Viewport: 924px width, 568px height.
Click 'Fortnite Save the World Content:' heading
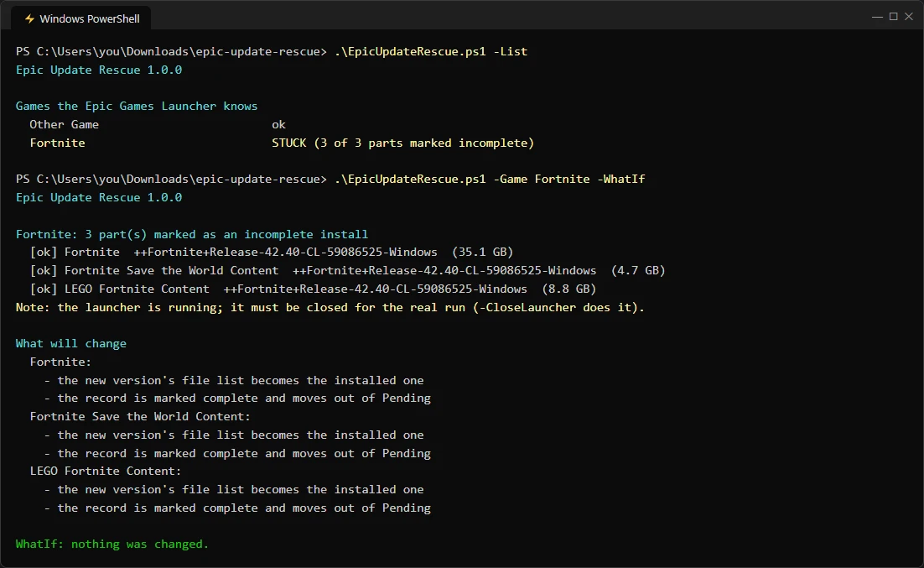(x=140, y=416)
